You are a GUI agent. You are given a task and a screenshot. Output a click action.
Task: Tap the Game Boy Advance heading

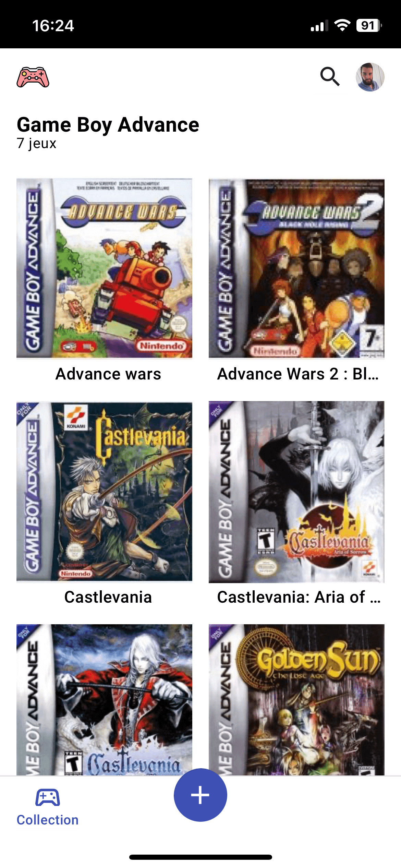[108, 124]
